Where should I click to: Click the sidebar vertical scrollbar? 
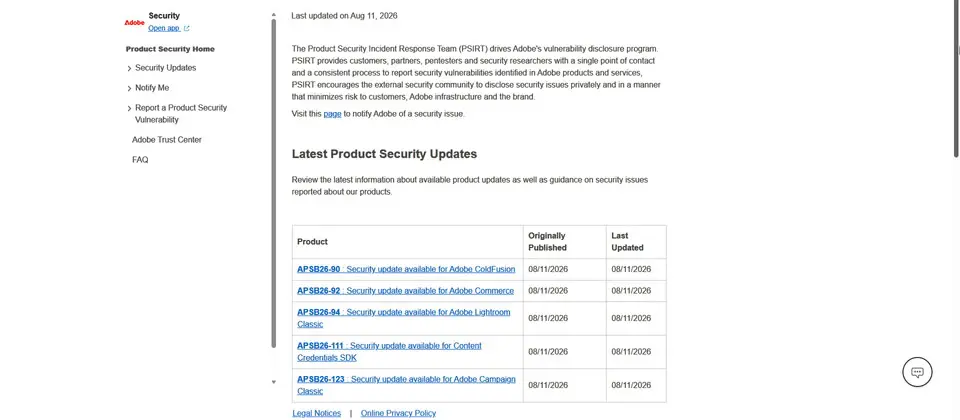274,184
